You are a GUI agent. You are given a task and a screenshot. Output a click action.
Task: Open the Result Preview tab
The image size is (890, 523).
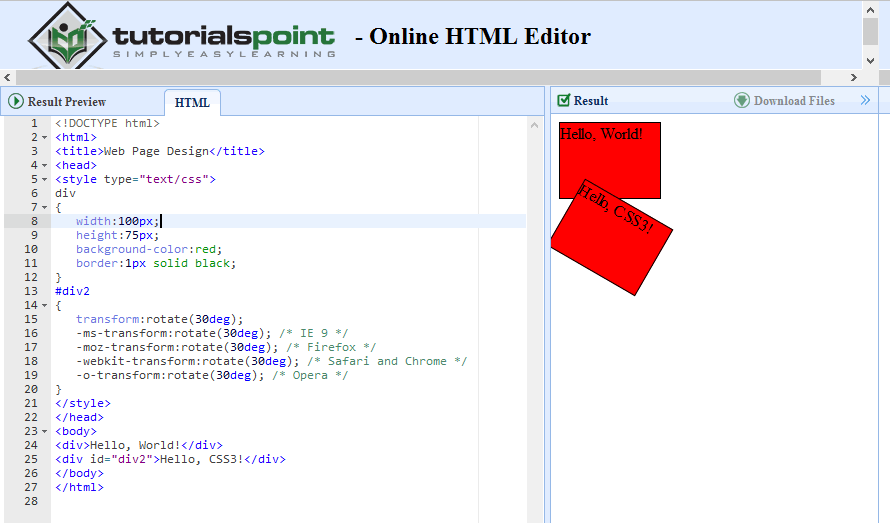[66, 102]
